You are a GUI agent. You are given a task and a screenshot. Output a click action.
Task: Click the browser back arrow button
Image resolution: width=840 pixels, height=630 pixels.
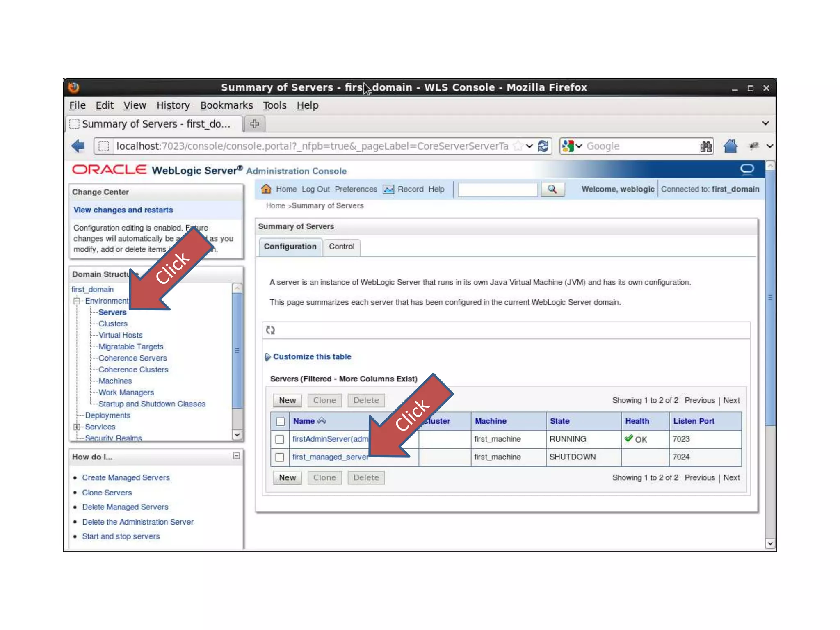[x=78, y=146]
